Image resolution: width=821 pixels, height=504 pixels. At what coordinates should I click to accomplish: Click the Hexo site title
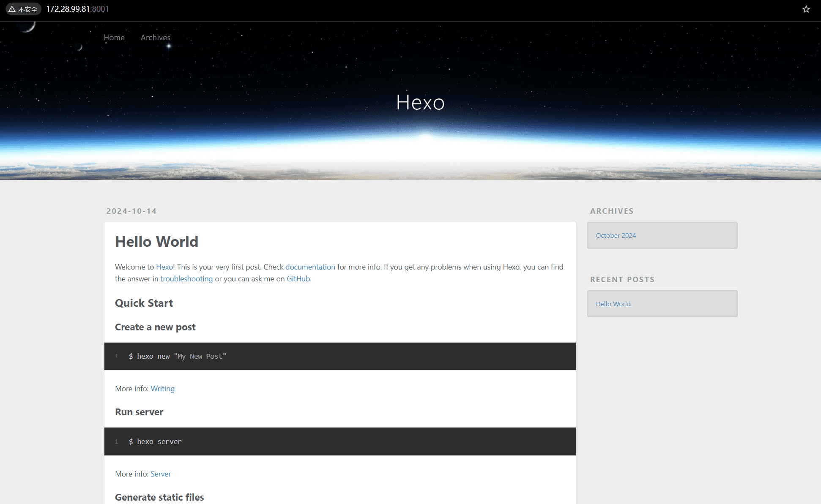[x=420, y=102]
